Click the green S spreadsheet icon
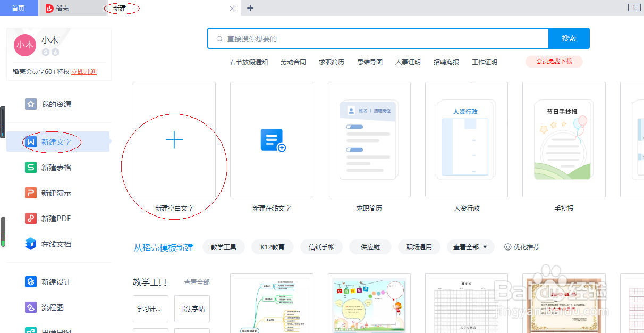Viewport: 644px width, 333px height. (x=31, y=168)
